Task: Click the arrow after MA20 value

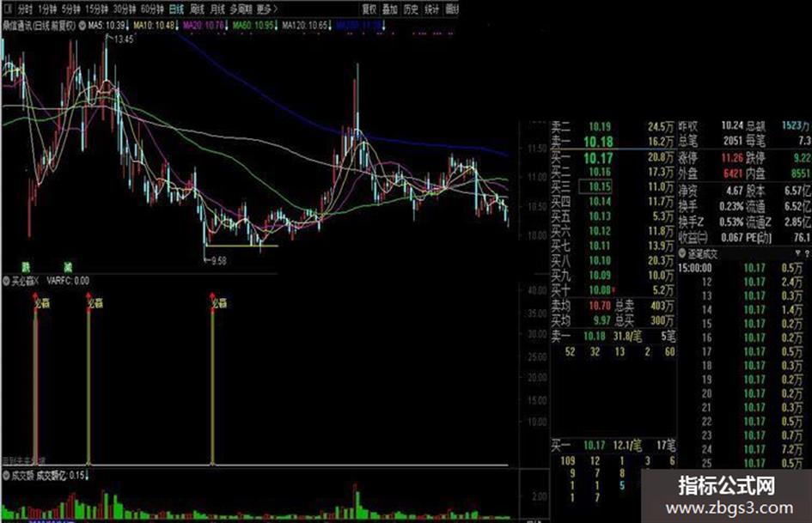Action: pyautogui.click(x=226, y=25)
